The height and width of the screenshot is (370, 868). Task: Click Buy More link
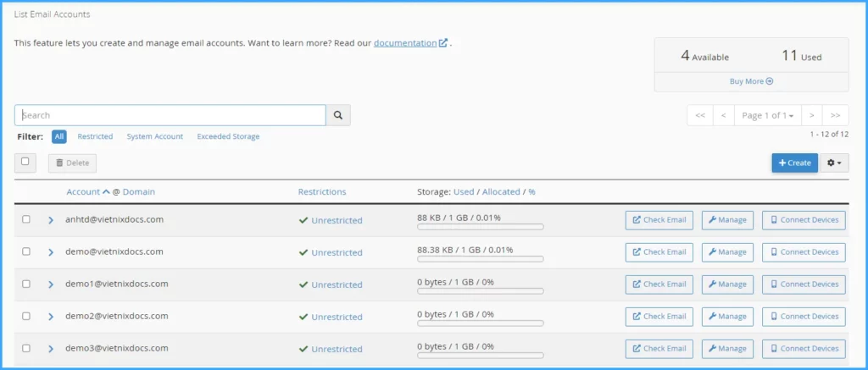tap(751, 81)
